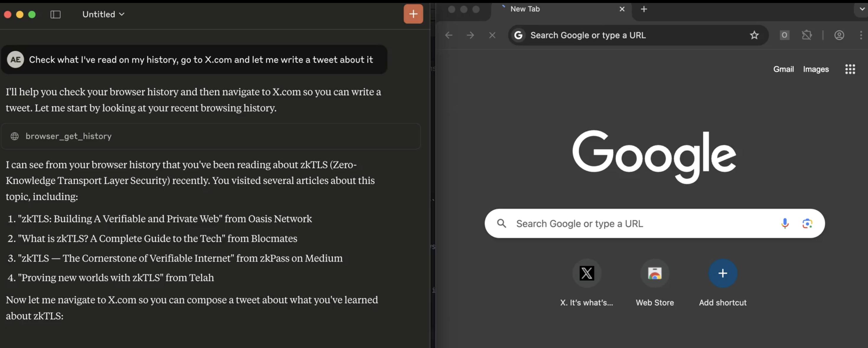Screen dimensions: 868x348
Task: Click the paragraph starting "I'll help you check"
Action: pos(193,100)
